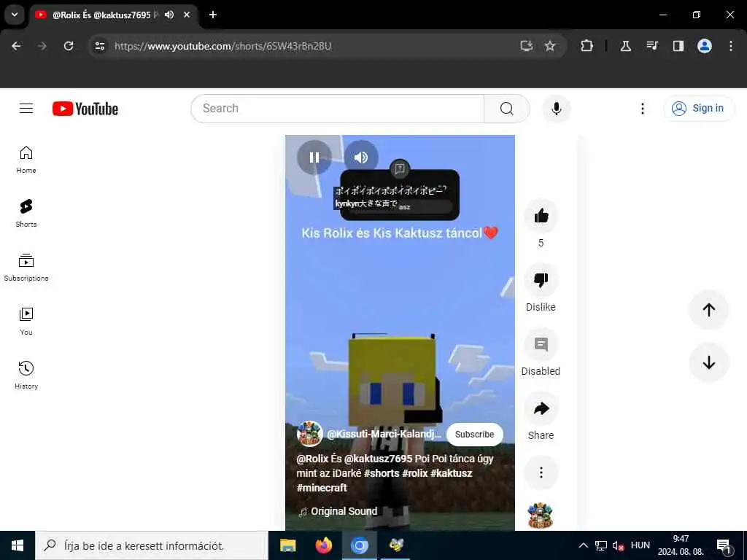
Task: Open the #shorts hashtag
Action: coord(382,473)
